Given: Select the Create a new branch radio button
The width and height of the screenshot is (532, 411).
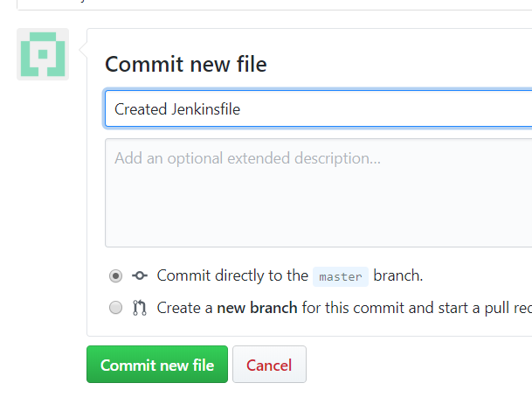Looking at the screenshot, I should [x=115, y=308].
